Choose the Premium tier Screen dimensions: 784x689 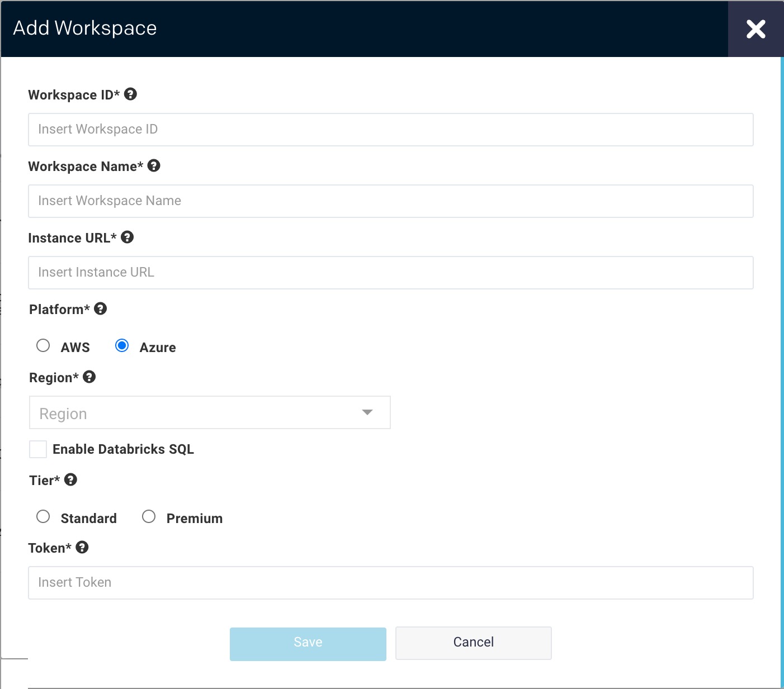pyautogui.click(x=149, y=517)
